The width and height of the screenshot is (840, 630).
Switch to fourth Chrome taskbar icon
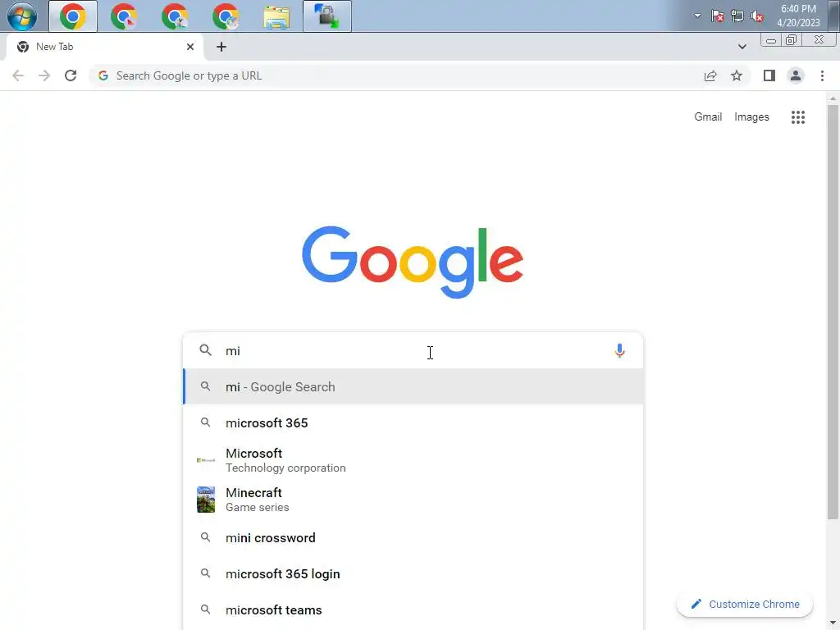click(x=226, y=16)
